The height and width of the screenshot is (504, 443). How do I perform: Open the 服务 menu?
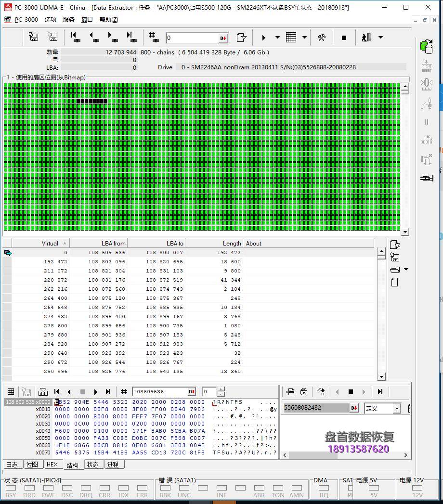[69, 20]
